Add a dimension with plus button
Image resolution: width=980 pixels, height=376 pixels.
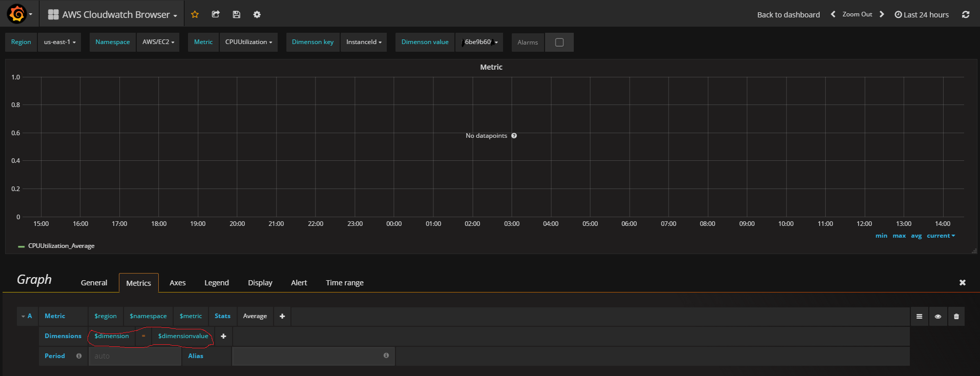(223, 336)
